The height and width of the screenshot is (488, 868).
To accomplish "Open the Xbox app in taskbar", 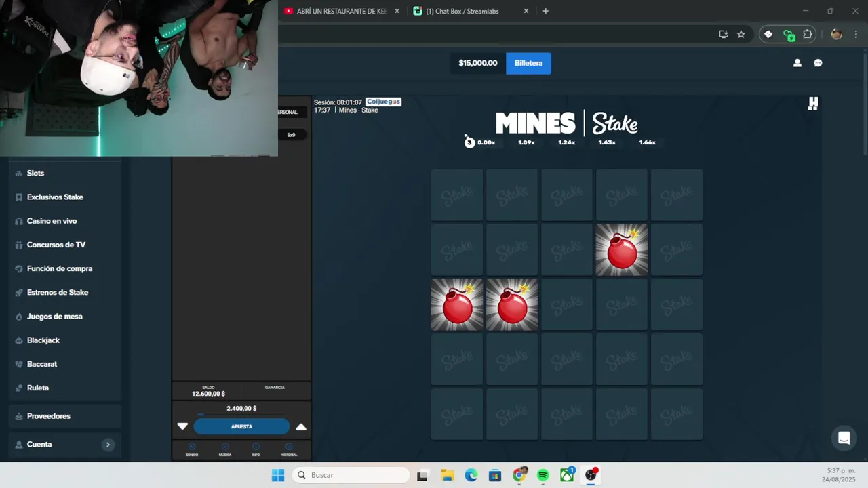I will 567,474.
